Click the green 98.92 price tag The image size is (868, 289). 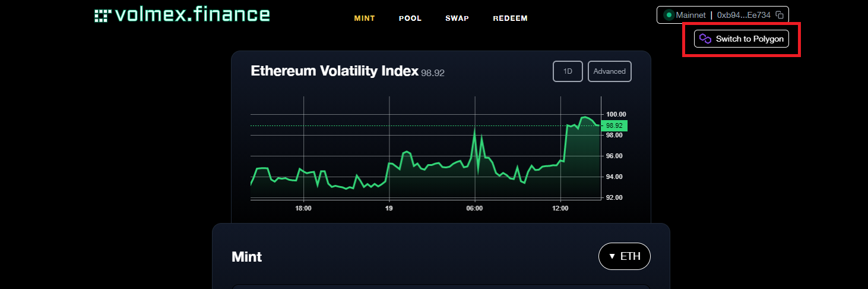pos(614,125)
